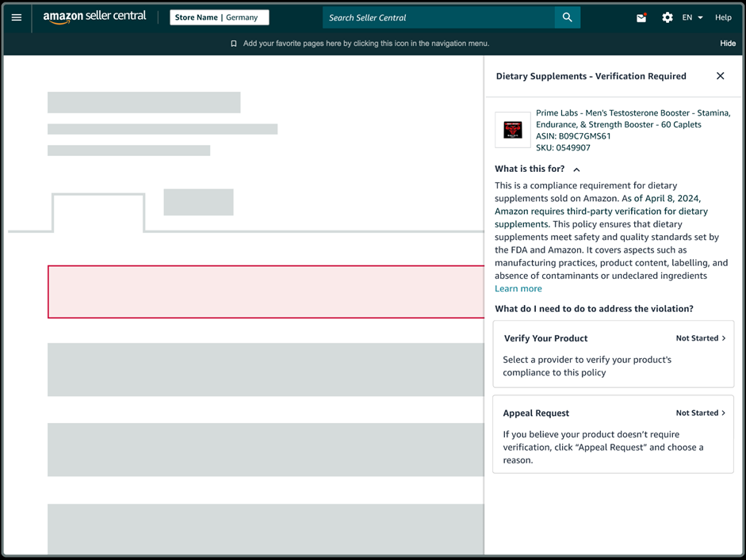
Task: Select the Verify Your Product heading
Action: click(x=545, y=338)
